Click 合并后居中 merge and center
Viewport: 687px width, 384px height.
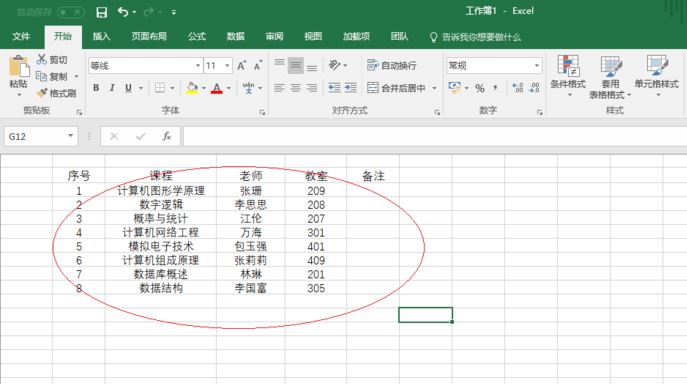(x=397, y=88)
